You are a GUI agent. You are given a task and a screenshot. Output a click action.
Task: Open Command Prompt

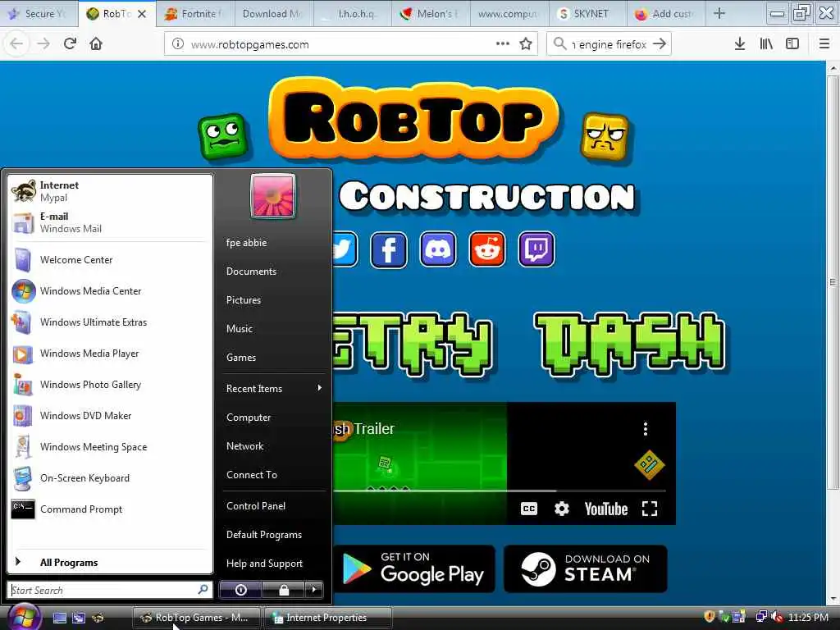(x=110, y=509)
